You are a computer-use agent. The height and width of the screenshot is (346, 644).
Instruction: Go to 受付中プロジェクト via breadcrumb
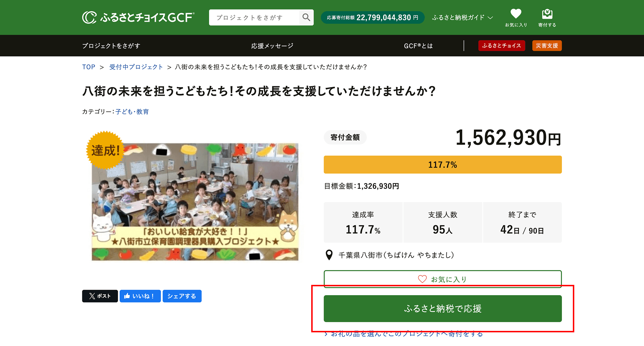point(136,67)
